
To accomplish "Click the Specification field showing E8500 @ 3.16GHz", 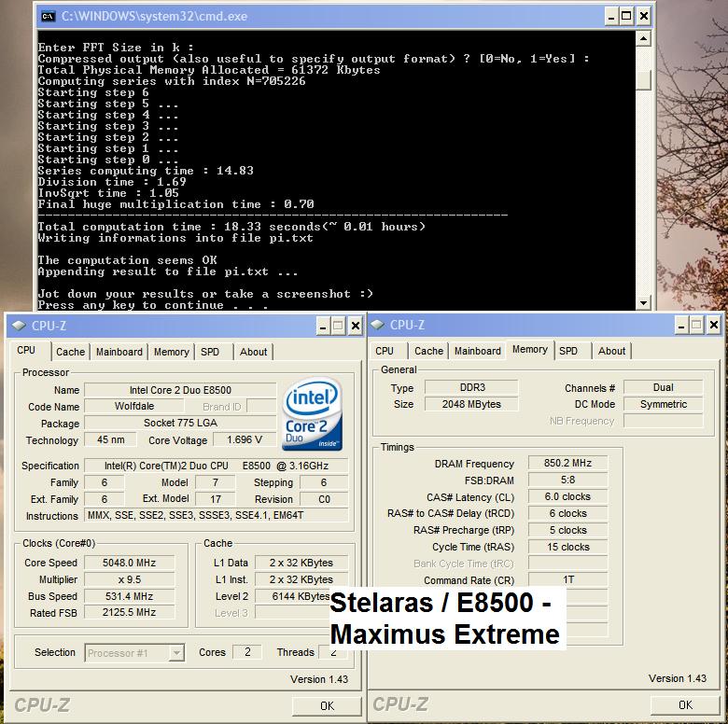I will point(216,466).
